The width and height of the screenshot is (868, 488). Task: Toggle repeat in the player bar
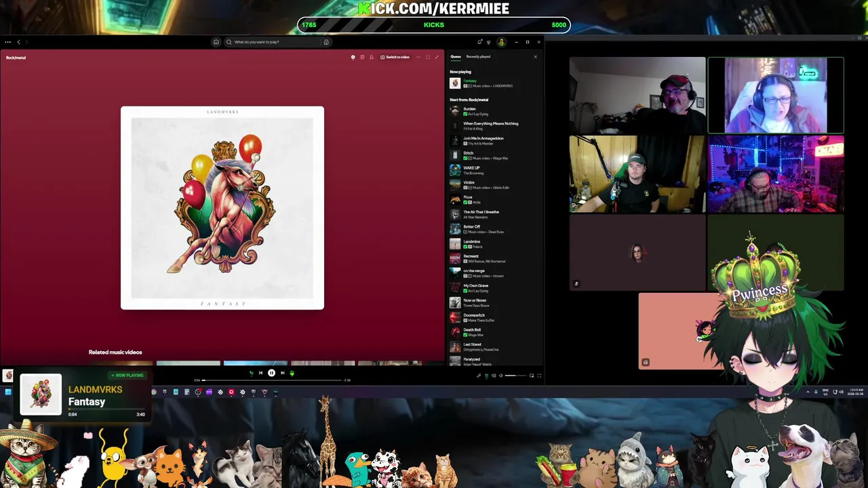tap(292, 373)
